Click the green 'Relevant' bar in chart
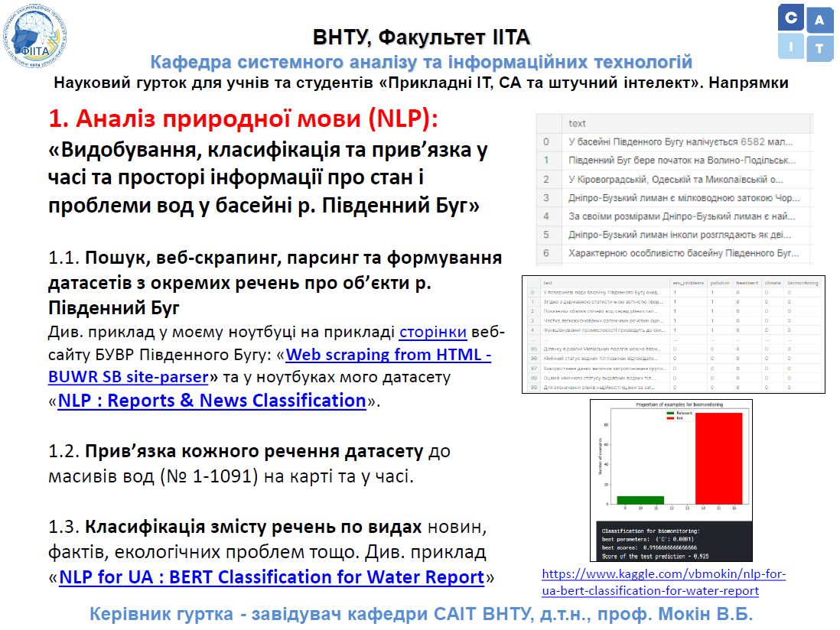The width and height of the screenshot is (840, 630). pos(640,500)
